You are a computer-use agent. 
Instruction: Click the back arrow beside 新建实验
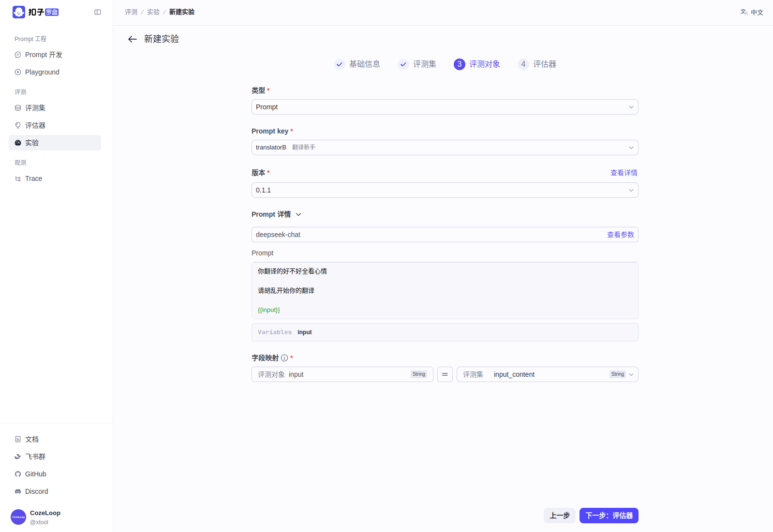click(132, 39)
